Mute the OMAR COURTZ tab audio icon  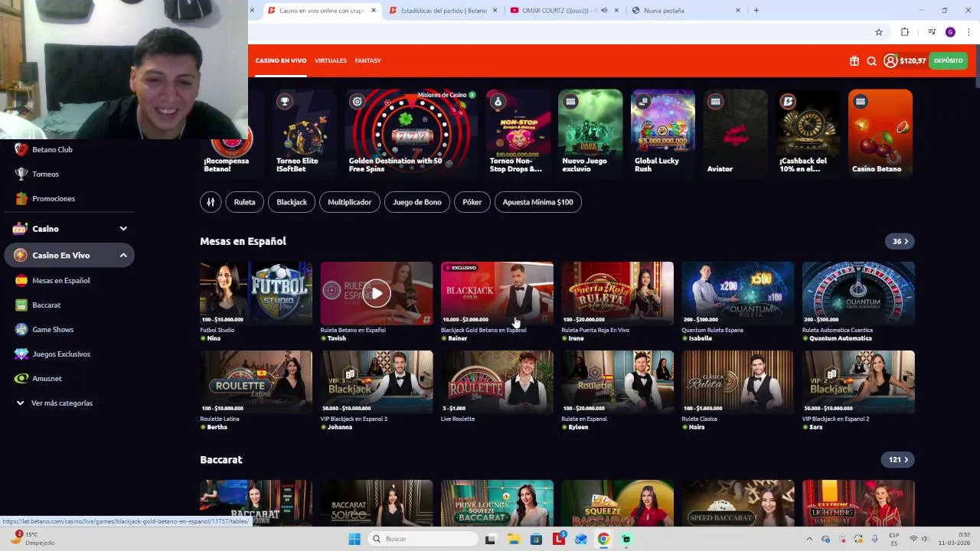[x=604, y=11]
